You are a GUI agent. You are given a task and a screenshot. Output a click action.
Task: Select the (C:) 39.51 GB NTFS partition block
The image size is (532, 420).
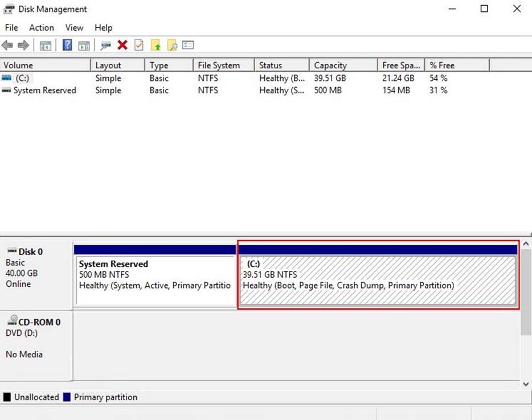(x=378, y=275)
